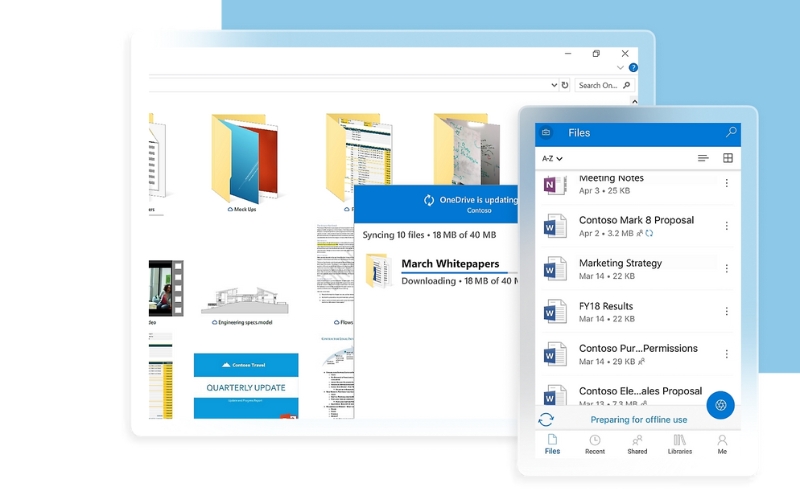Click Preparing for offline use status
This screenshot has width=800, height=490.
coord(639,420)
